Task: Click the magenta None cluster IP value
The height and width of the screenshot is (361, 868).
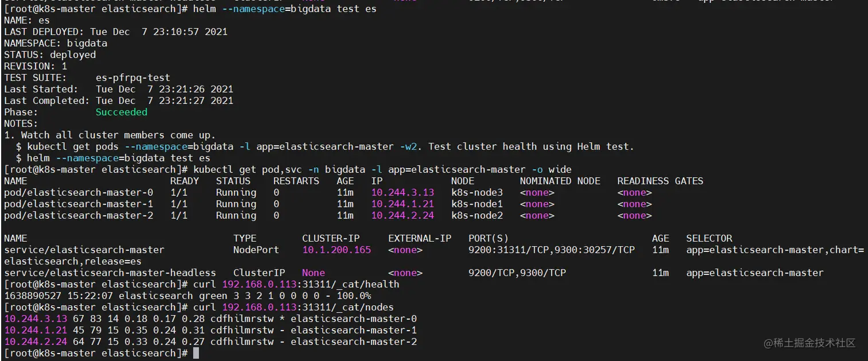Action: coord(313,273)
